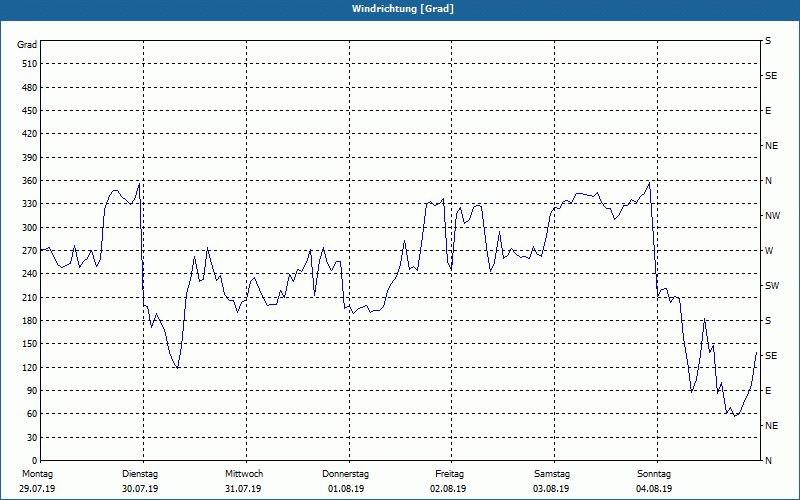Click the Mittwoch day label
This screenshot has width=800, height=500.
pos(244,474)
